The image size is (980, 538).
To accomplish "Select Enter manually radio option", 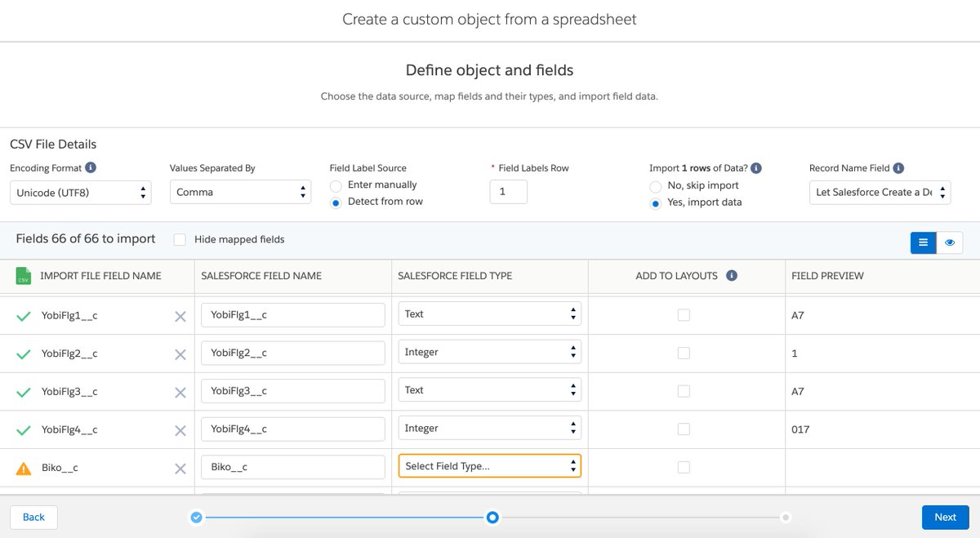I will pyautogui.click(x=336, y=185).
